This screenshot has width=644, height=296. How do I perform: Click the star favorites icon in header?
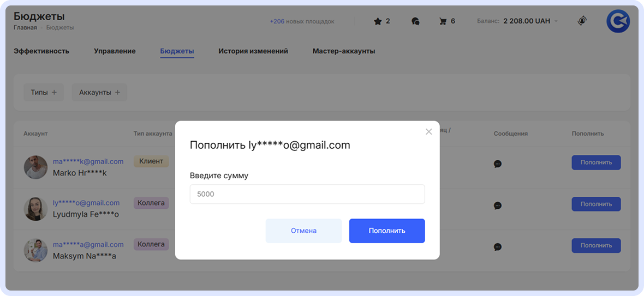pos(378,21)
